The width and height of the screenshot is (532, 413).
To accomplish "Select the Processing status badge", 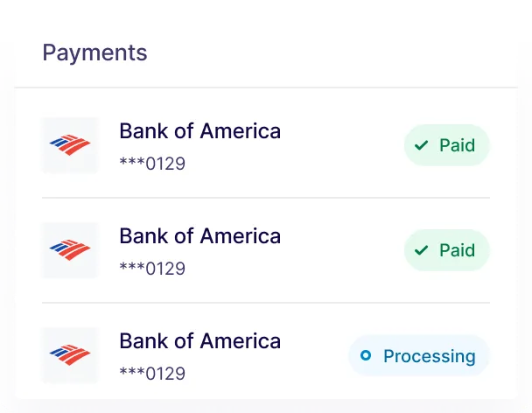I will 419,355.
